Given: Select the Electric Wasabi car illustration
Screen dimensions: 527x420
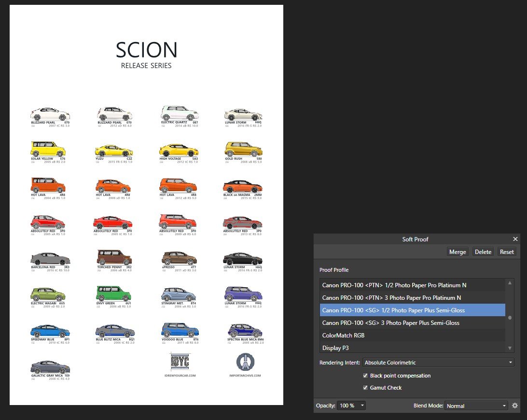Looking at the screenshot, I should (48, 294).
